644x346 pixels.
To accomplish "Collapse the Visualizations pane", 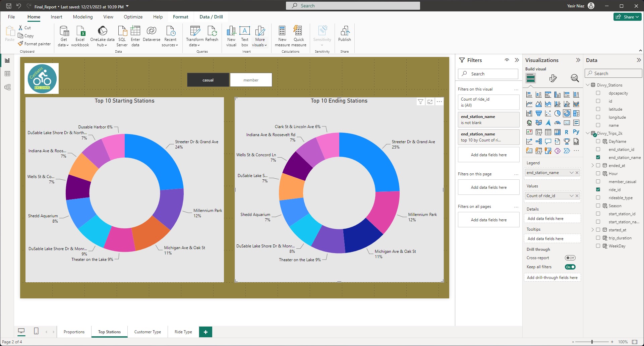I will coord(578,60).
